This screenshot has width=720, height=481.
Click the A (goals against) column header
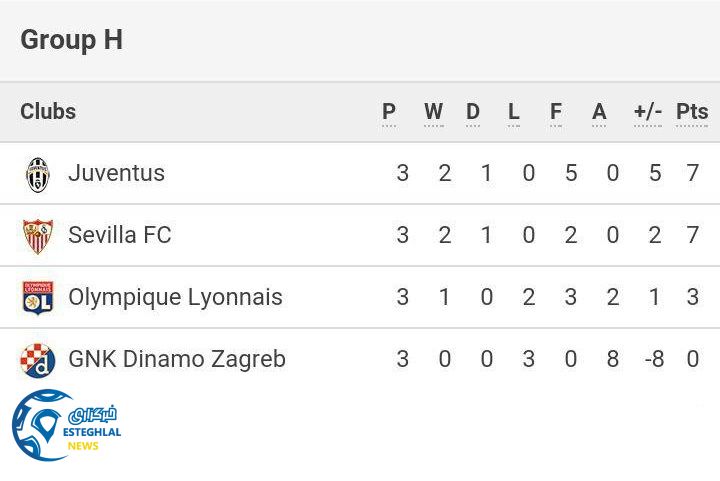(599, 112)
